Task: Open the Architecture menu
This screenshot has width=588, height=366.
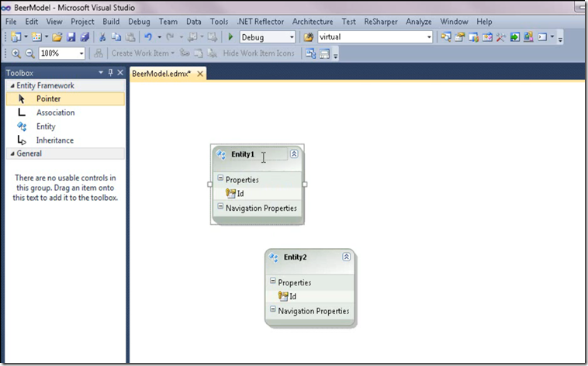Action: 313,22
